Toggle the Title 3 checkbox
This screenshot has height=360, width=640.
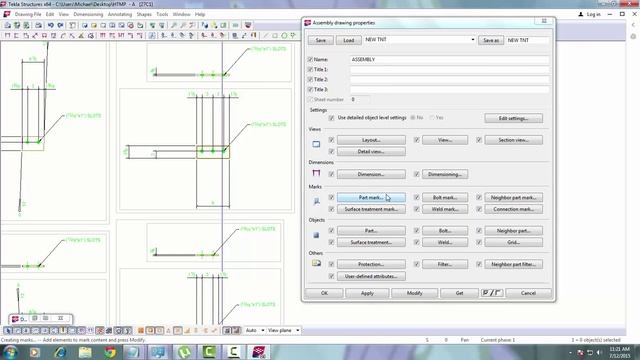[310, 89]
